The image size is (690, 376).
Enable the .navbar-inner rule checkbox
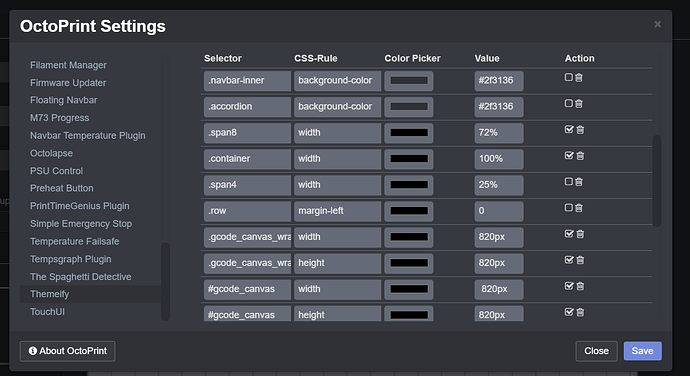click(569, 77)
